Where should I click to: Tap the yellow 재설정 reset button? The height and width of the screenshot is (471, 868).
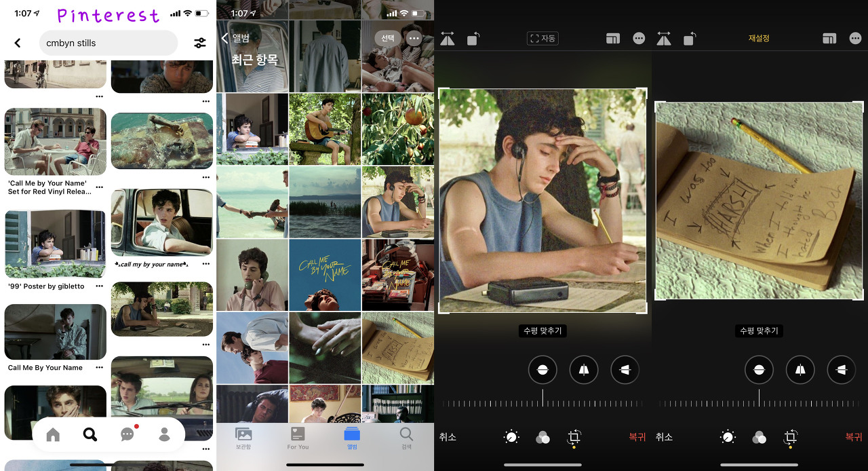point(759,39)
